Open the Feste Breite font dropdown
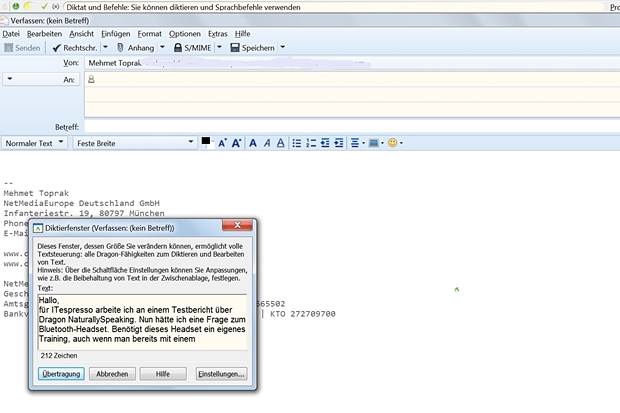The image size is (620, 413). [x=135, y=143]
